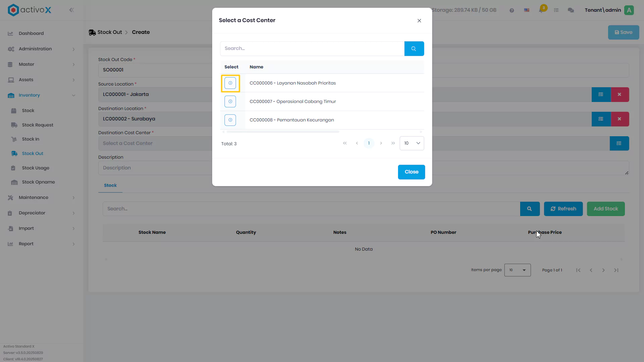Image resolution: width=644 pixels, height=362 pixels.
Task: Open Destination Cost Center list picker
Action: coord(619,144)
